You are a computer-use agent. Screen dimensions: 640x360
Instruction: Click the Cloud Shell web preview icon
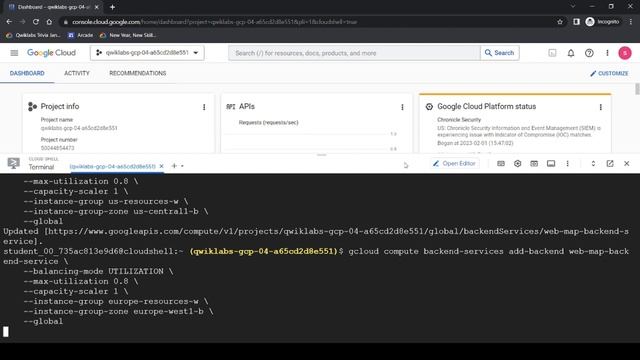534,164
